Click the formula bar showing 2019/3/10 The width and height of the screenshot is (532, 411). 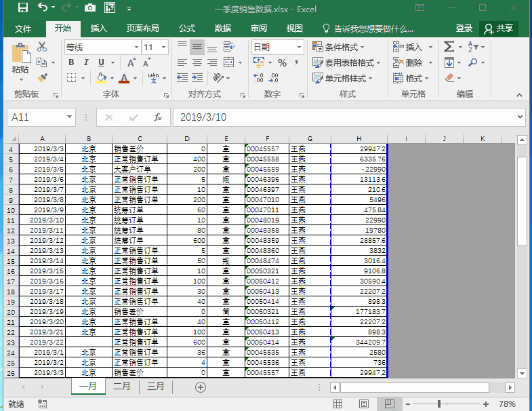tap(339, 117)
